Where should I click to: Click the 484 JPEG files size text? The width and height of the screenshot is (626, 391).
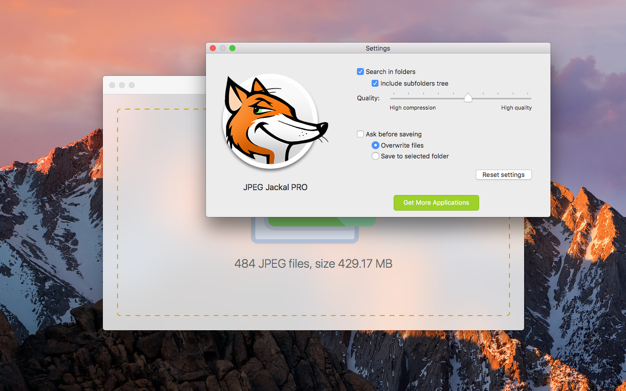tap(313, 264)
